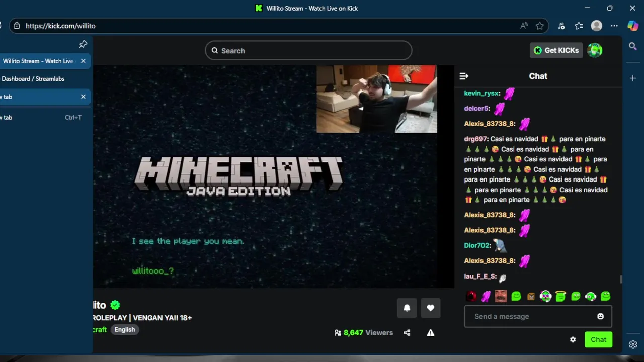Select the green headphones emote with pink eyes
Viewport: 644px width, 362px height.
tap(546, 296)
